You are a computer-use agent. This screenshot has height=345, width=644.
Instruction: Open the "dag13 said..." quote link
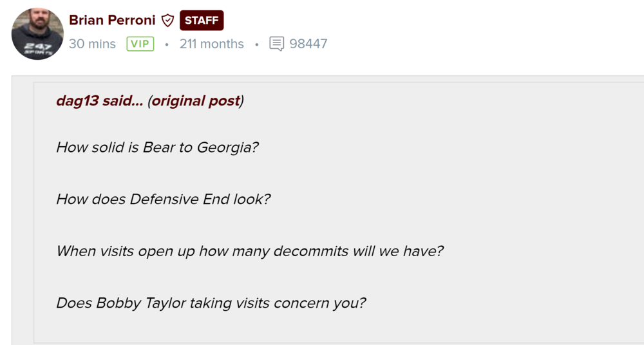point(99,101)
